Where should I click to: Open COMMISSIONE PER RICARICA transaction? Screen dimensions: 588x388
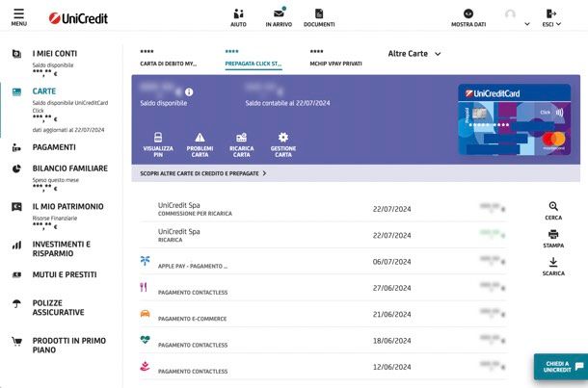tap(323, 209)
